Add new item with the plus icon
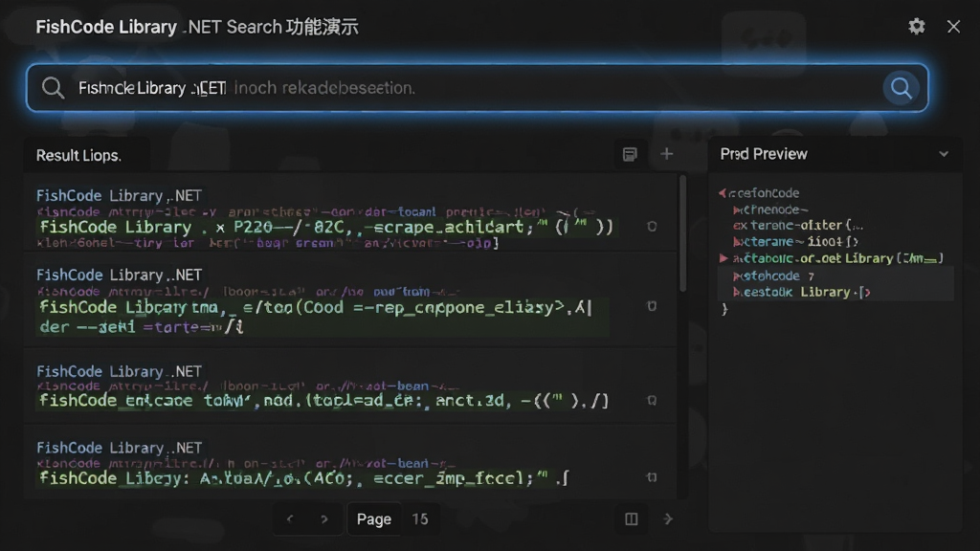The image size is (980, 551). [667, 154]
